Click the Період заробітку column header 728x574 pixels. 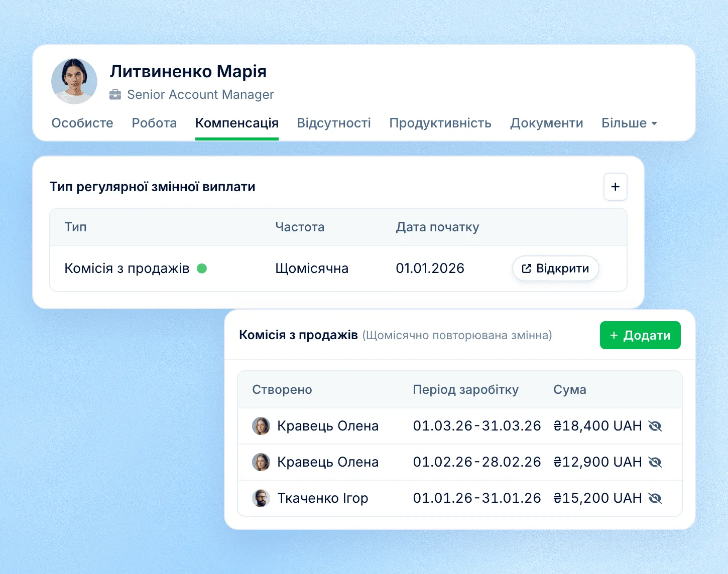[466, 390]
